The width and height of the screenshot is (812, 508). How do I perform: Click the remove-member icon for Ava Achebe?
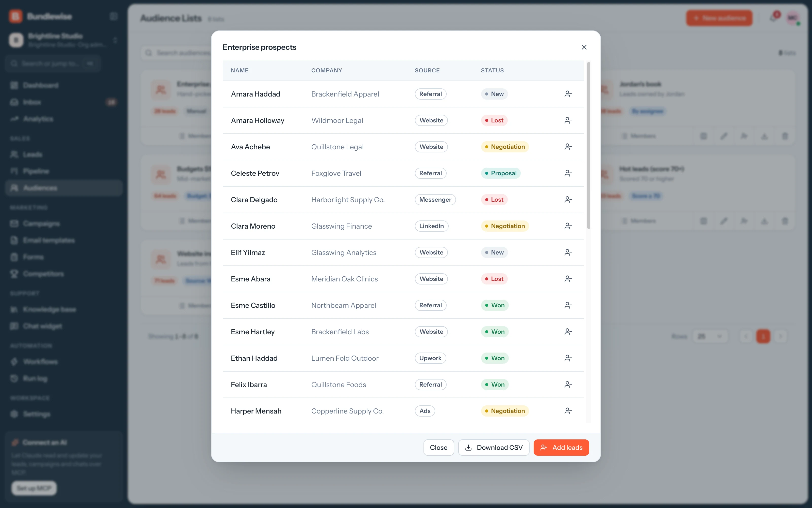[x=568, y=147]
